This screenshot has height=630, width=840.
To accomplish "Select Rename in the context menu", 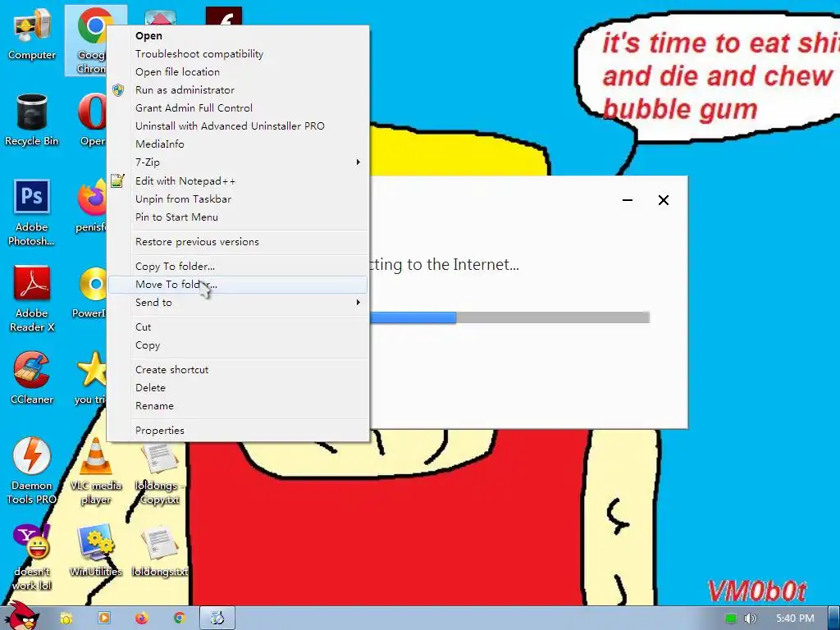I will 238,406.
